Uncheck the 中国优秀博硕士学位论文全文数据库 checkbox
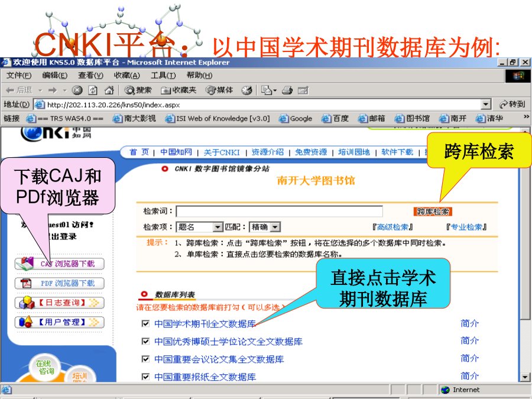This screenshot has height=399, width=532. 145,341
